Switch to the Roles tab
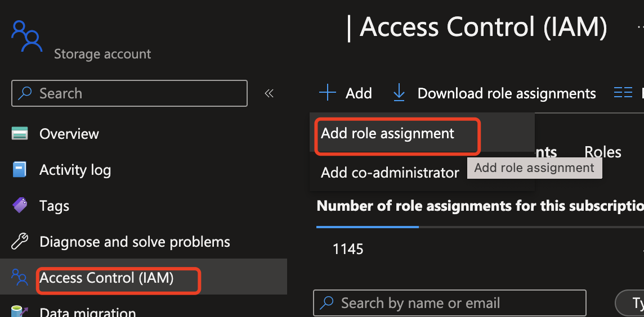The width and height of the screenshot is (644, 317). click(603, 152)
